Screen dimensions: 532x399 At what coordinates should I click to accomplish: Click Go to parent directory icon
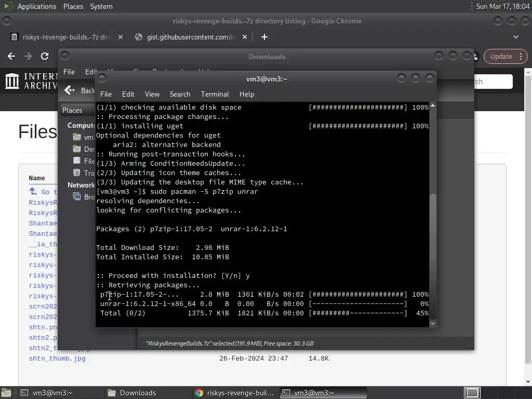(x=33, y=191)
